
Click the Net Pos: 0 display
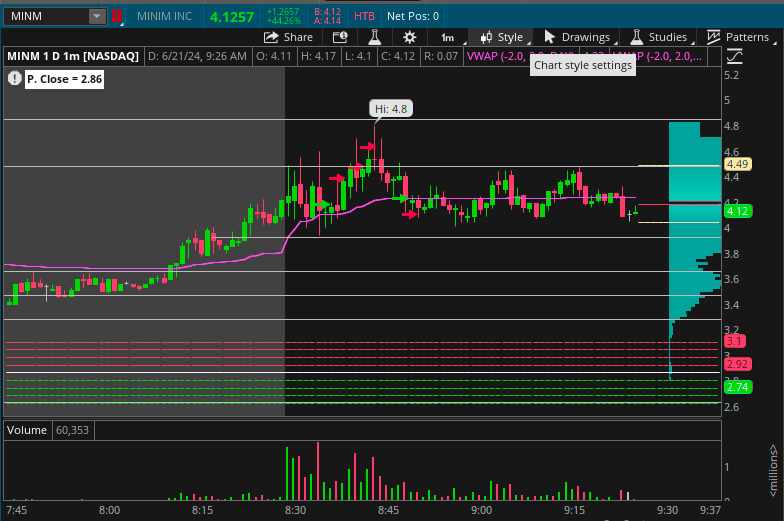click(412, 16)
